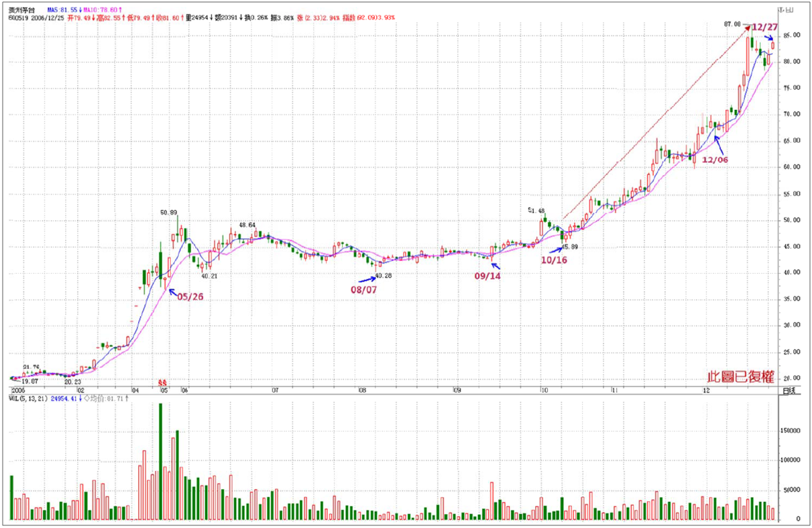Click the 50.89 high price label

[x=169, y=212]
